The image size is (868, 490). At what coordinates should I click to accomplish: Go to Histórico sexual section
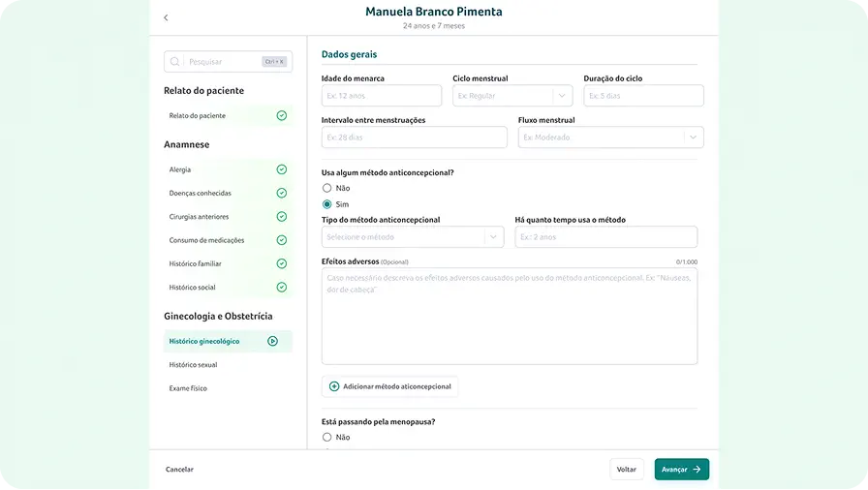[194, 365]
